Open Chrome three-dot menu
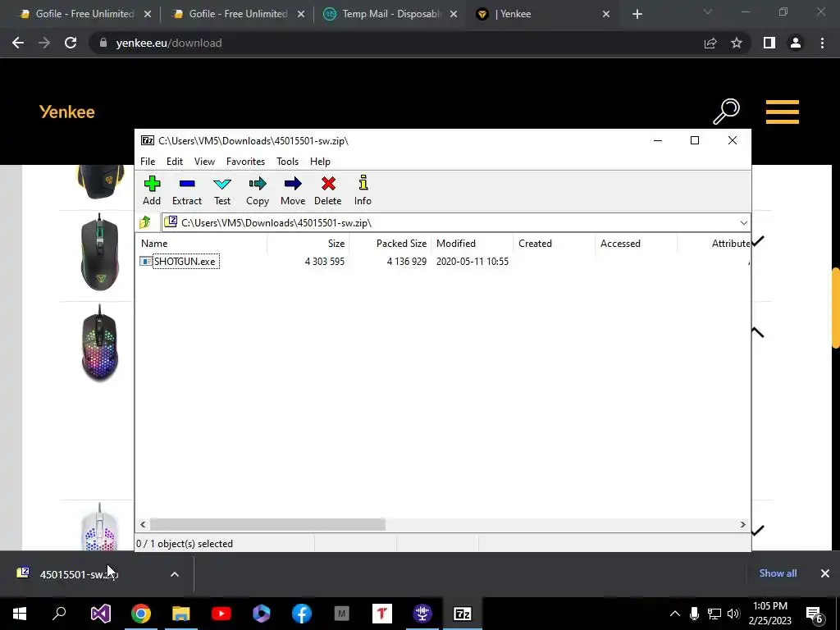The height and width of the screenshot is (630, 840). tap(822, 43)
